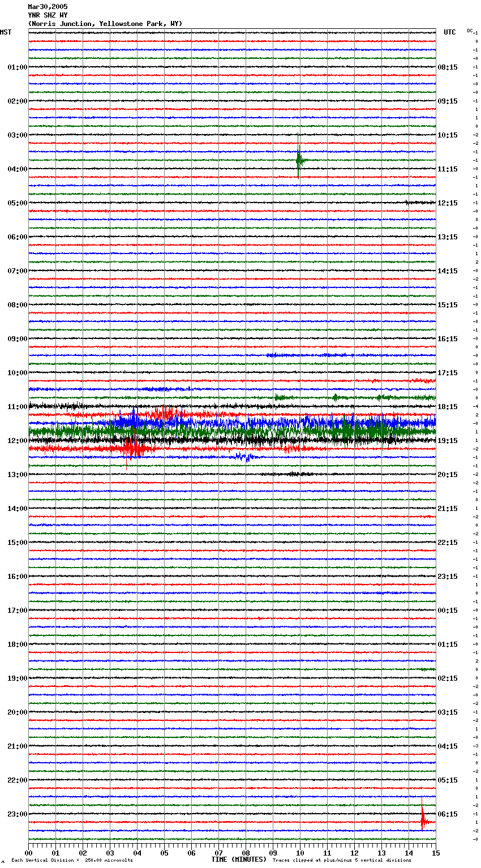
Task: Click minute axis tick label 03
Action: pos(110,853)
